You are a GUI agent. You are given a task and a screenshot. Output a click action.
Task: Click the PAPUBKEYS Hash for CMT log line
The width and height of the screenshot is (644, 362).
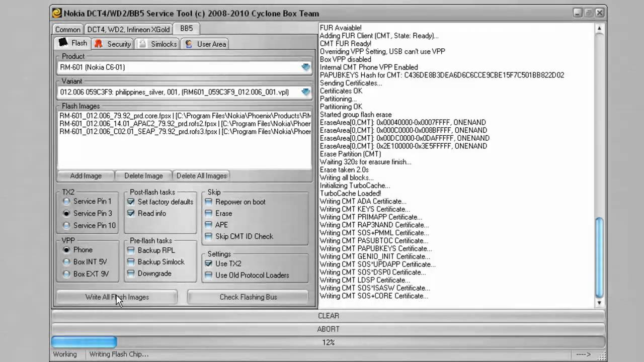(442, 75)
